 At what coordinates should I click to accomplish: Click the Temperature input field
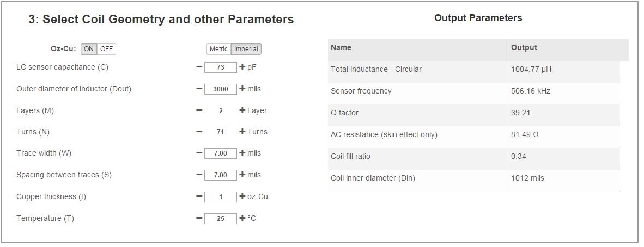tap(221, 219)
